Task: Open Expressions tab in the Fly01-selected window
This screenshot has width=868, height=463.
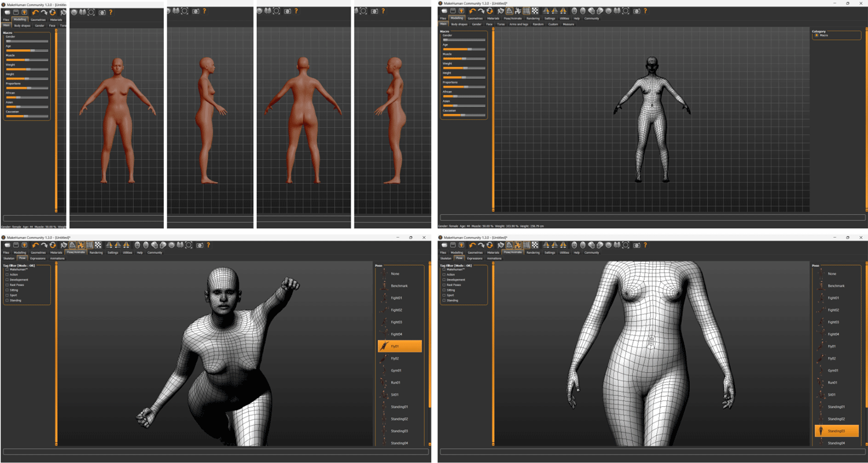Action: 38,258
